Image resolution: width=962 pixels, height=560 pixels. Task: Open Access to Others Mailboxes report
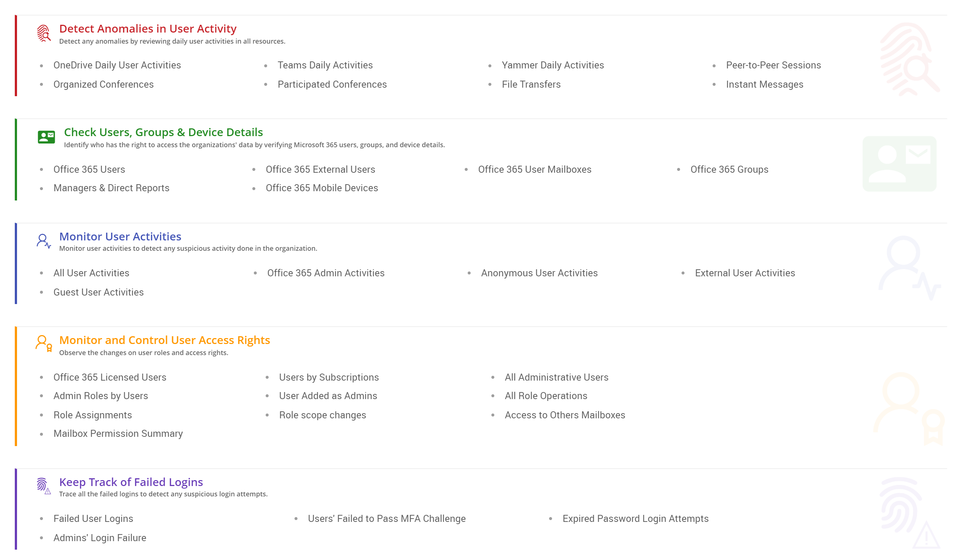click(x=565, y=415)
